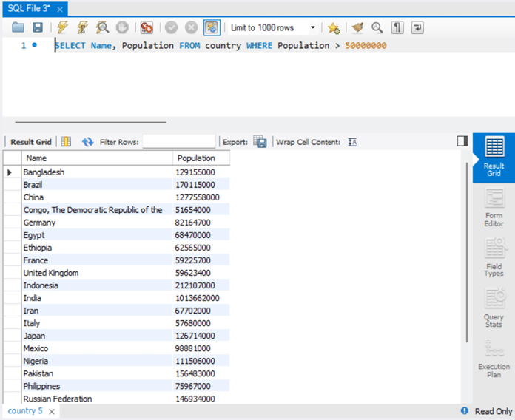Beautify query with the broom icon
The image size is (515, 420).
357,27
